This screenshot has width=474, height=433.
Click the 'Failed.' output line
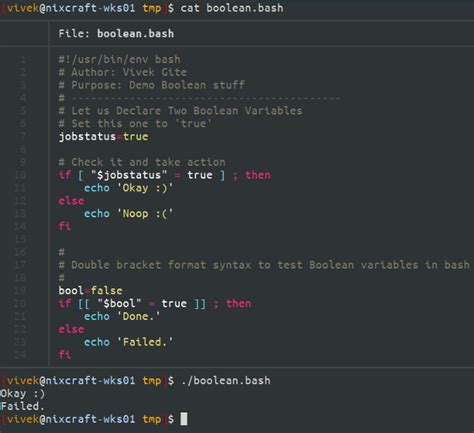(x=22, y=406)
